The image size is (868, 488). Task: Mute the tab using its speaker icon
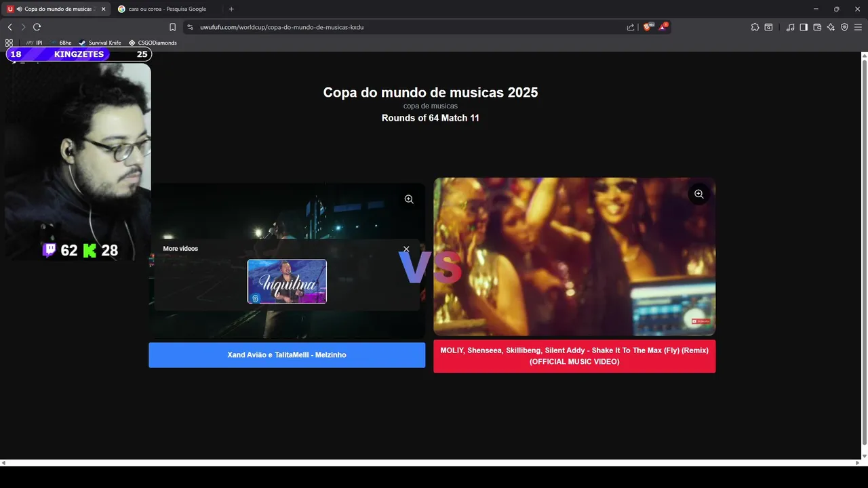pyautogui.click(x=19, y=9)
